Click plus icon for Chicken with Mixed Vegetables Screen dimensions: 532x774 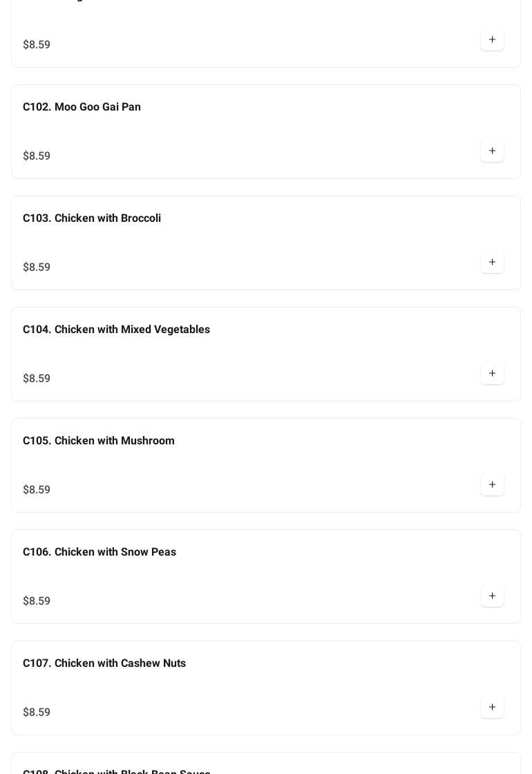492,374
